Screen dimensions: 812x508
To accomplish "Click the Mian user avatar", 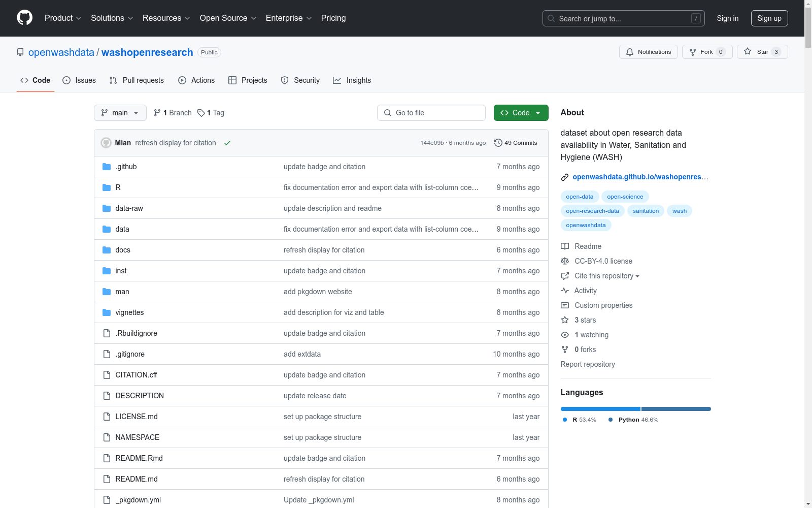I will pos(106,143).
